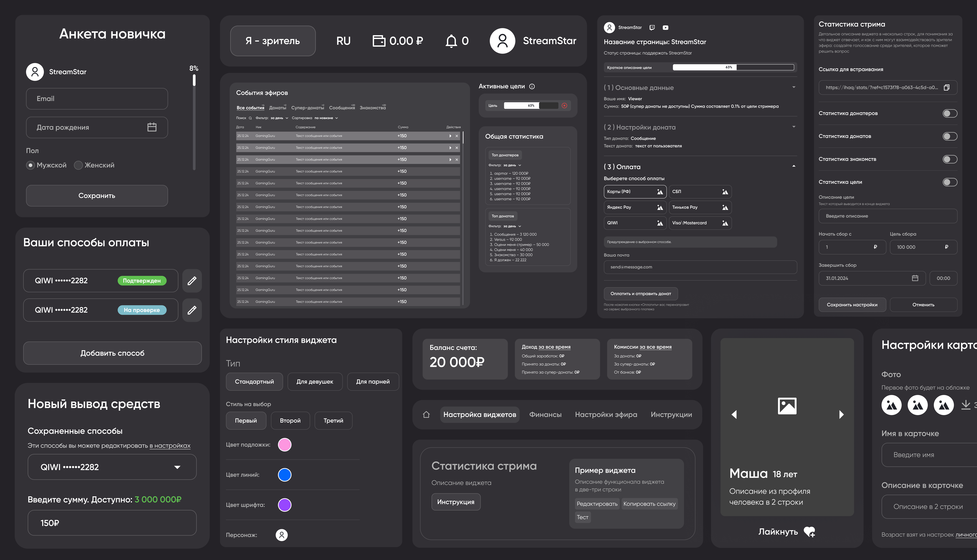Stop the active goal record icon
The width and height of the screenshot is (977, 560).
coord(564,106)
